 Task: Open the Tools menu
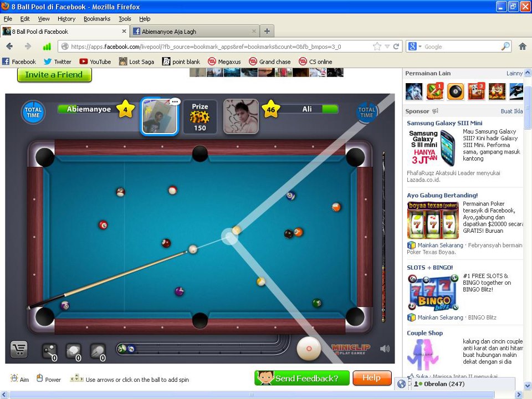[125, 19]
